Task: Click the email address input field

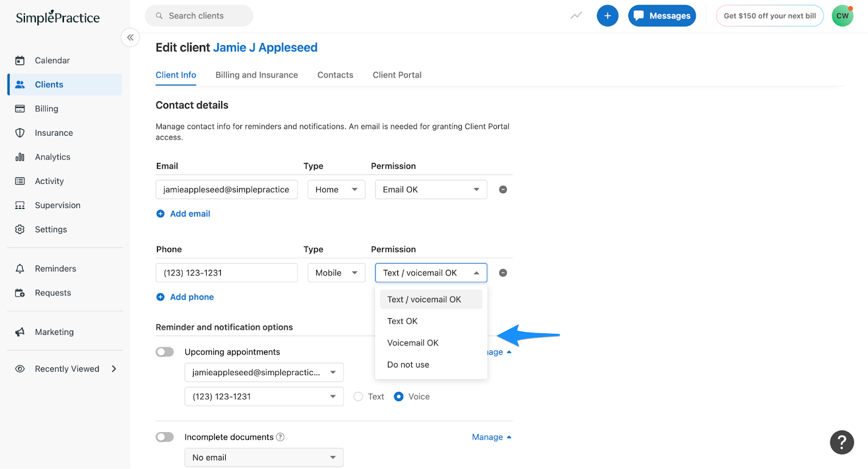Action: coord(227,189)
